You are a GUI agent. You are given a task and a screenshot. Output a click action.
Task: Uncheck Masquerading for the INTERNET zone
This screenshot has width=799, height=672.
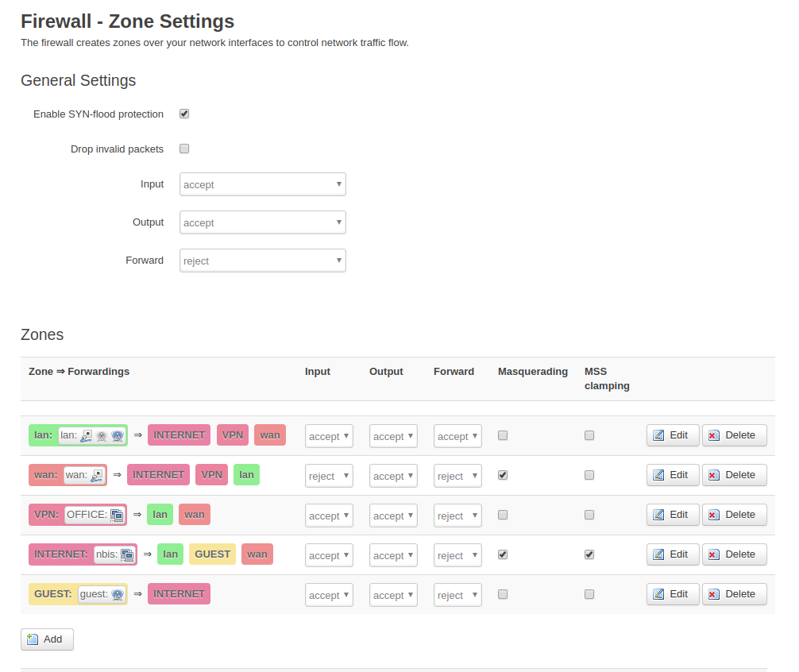pos(503,554)
